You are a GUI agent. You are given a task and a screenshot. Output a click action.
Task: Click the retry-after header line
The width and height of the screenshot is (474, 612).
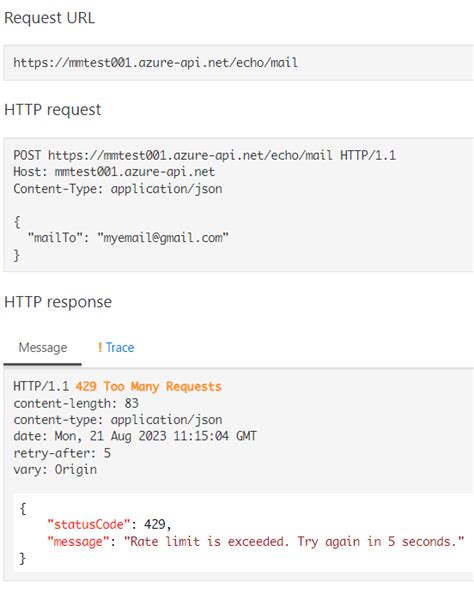tap(62, 453)
